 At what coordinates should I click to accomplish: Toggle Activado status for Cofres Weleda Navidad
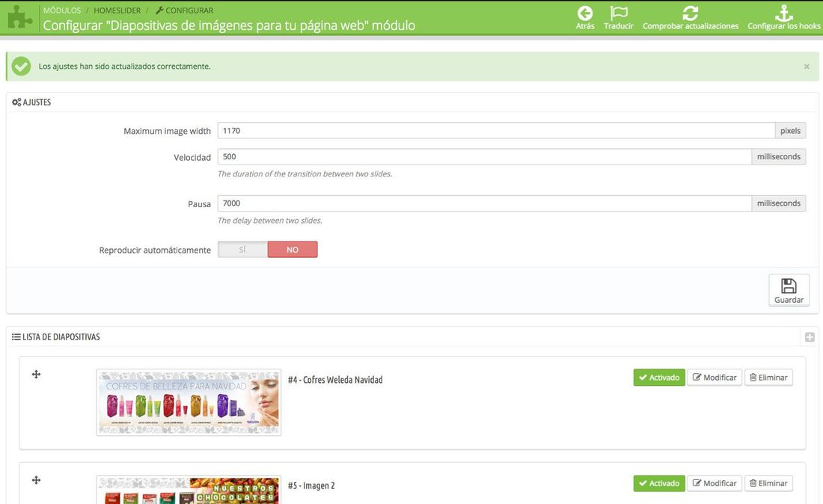[x=659, y=378]
